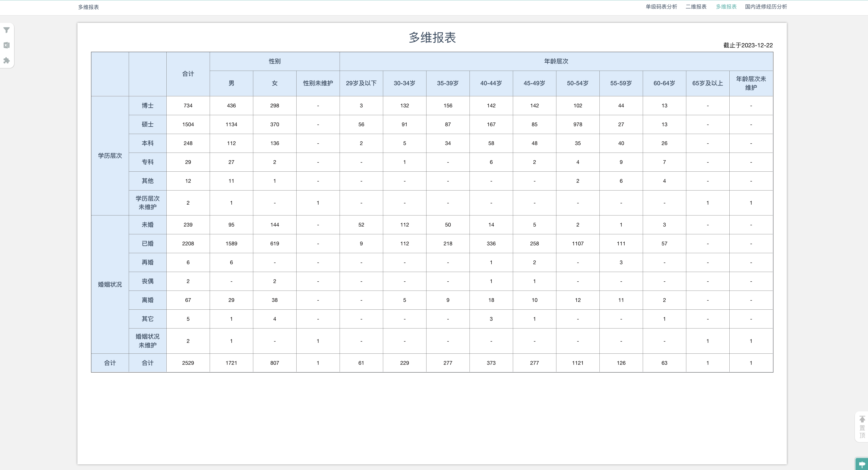Click 博士 total value 734
This screenshot has width=868, height=470.
[188, 105]
